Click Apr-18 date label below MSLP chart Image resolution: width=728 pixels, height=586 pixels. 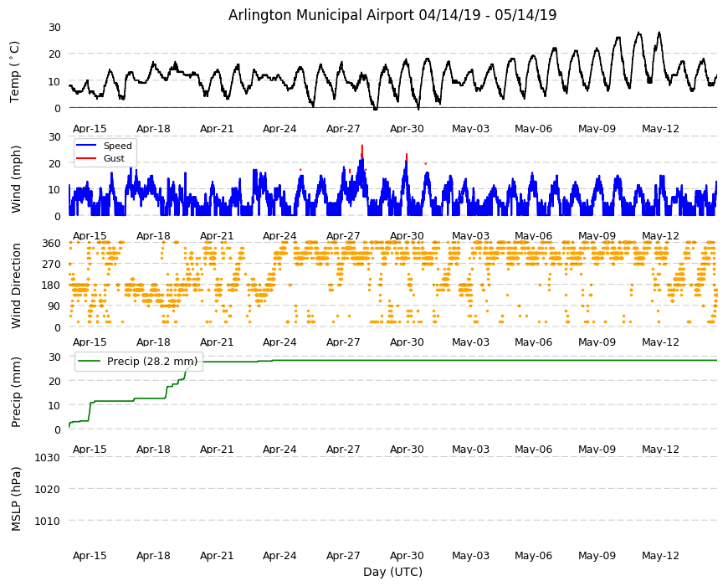[x=153, y=556]
